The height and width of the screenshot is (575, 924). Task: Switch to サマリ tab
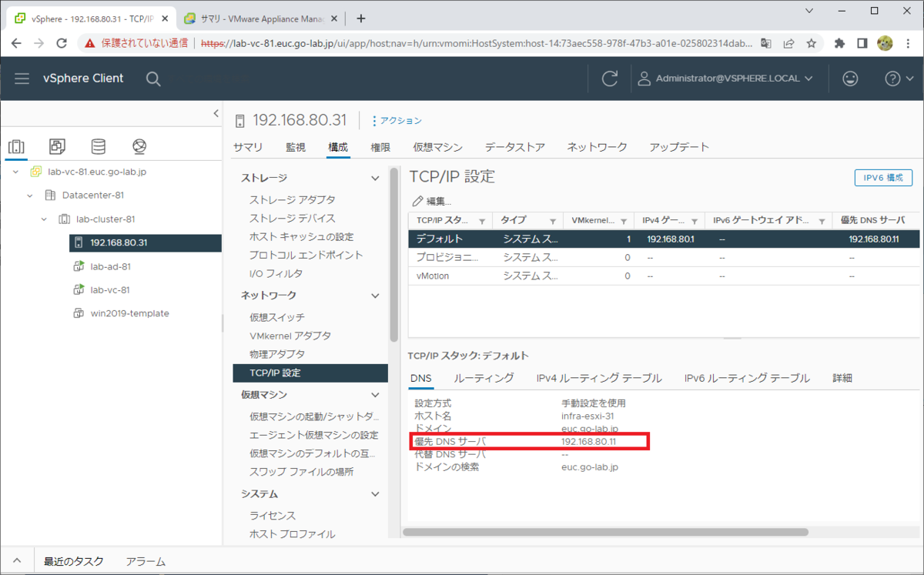click(x=248, y=147)
